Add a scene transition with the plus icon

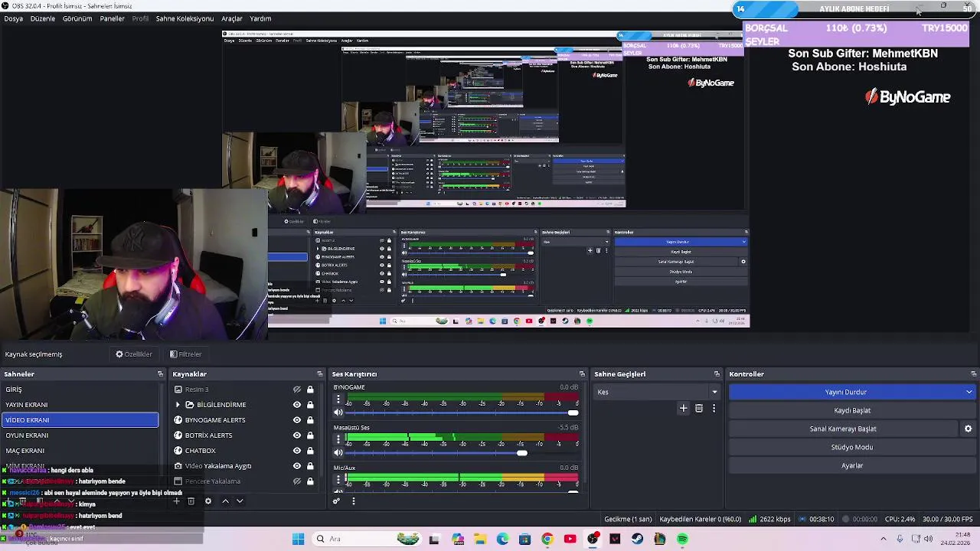pyautogui.click(x=684, y=409)
